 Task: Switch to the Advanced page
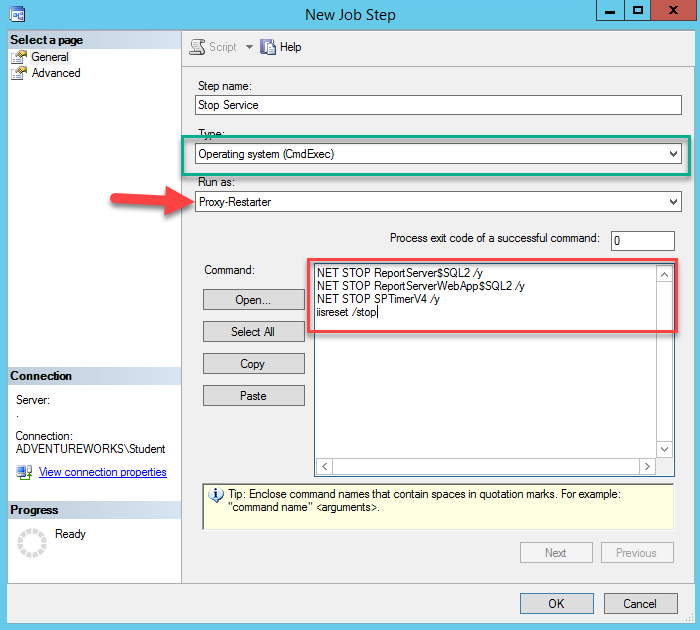(56, 73)
